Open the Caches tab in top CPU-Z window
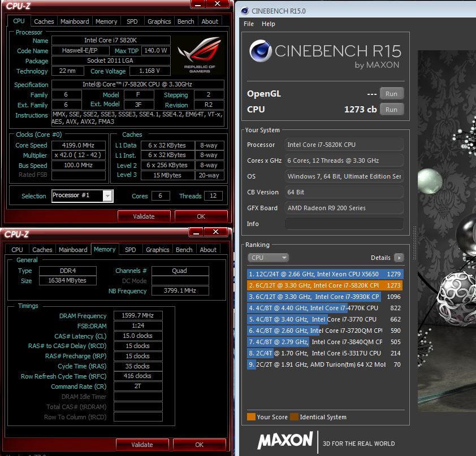The image size is (476, 456). click(44, 21)
